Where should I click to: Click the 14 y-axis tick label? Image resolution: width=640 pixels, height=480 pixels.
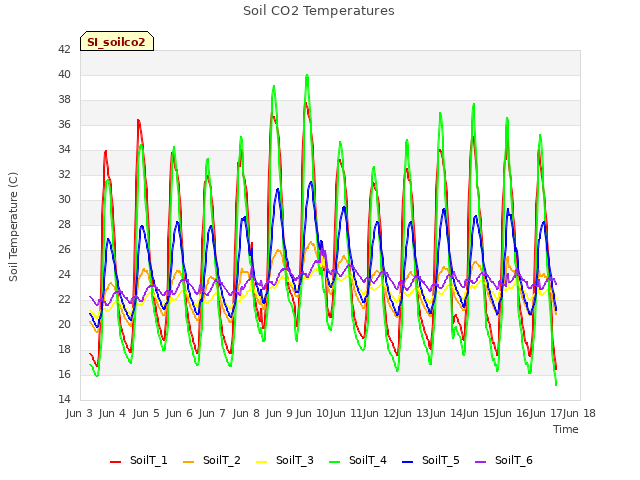pyautogui.click(x=64, y=399)
